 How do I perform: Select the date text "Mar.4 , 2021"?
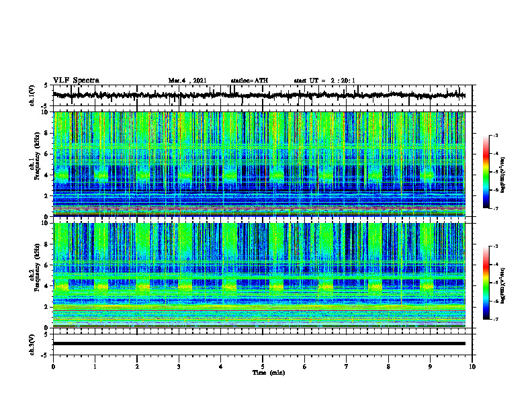pos(187,81)
